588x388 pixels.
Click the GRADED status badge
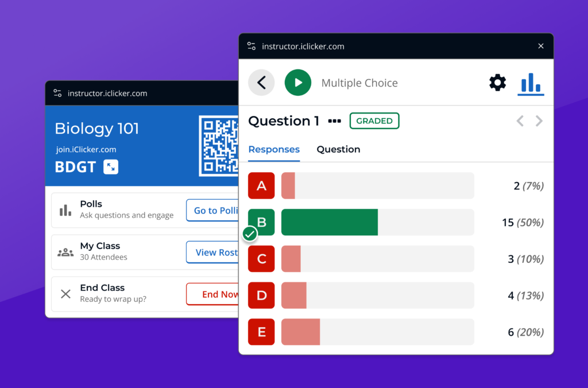[x=374, y=121]
